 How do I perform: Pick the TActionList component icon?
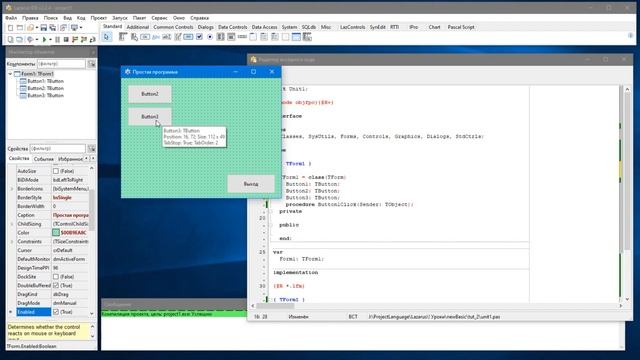pyautogui.click(x=307, y=37)
